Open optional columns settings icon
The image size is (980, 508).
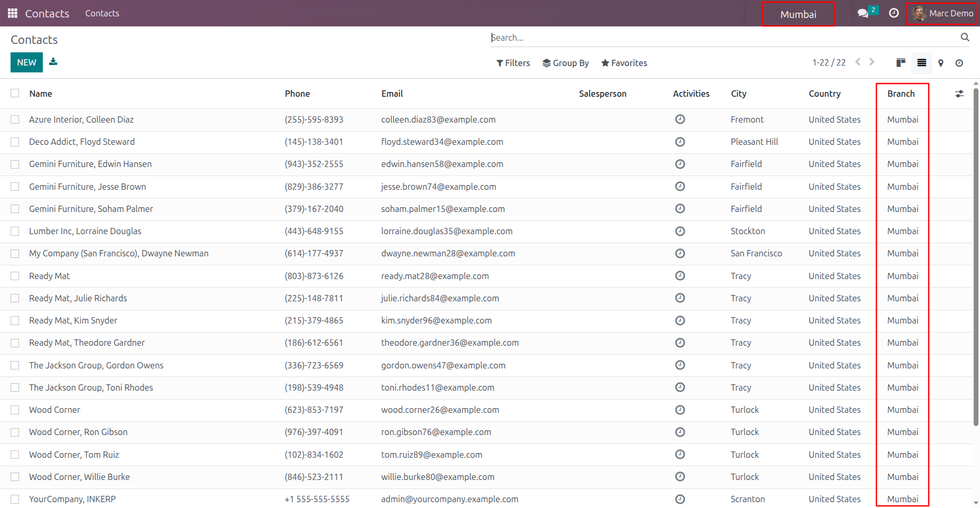[x=959, y=94]
